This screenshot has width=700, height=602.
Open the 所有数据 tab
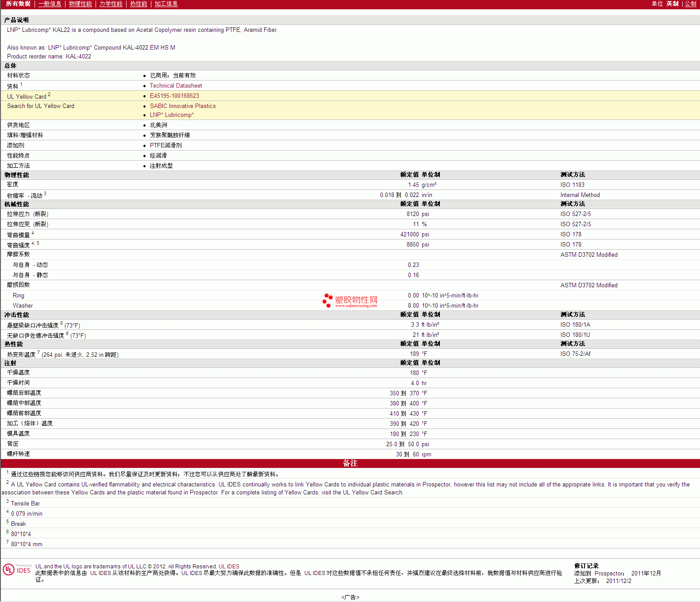[x=18, y=4]
